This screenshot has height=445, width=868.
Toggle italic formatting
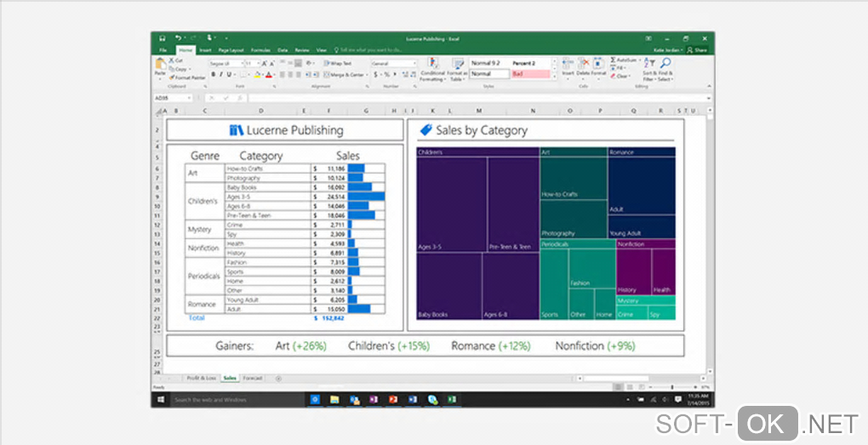[x=221, y=75]
